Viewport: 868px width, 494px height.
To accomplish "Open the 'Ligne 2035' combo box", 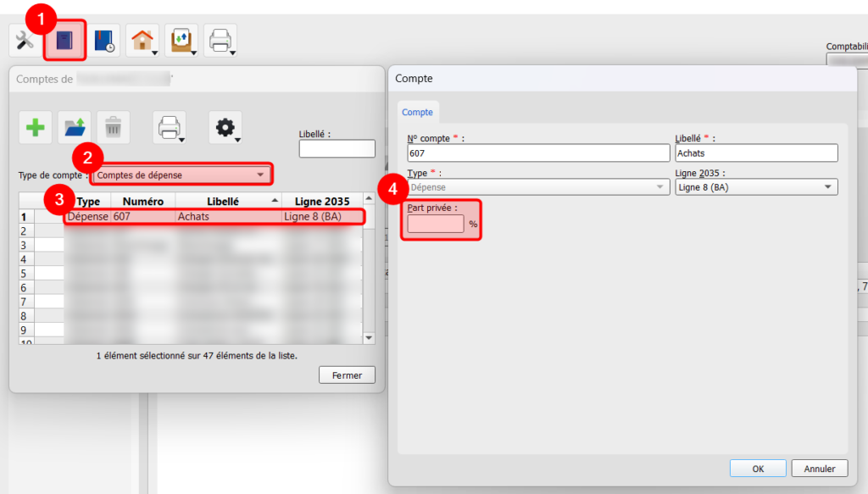I will click(756, 187).
